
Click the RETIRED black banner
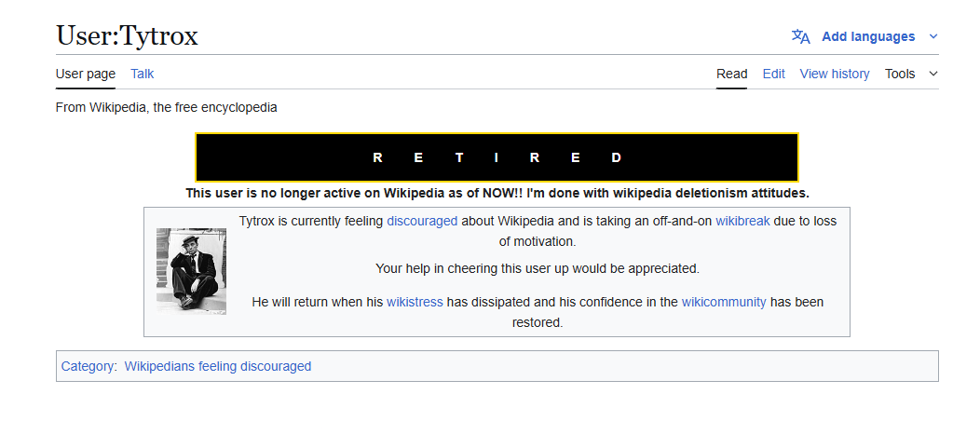[497, 157]
